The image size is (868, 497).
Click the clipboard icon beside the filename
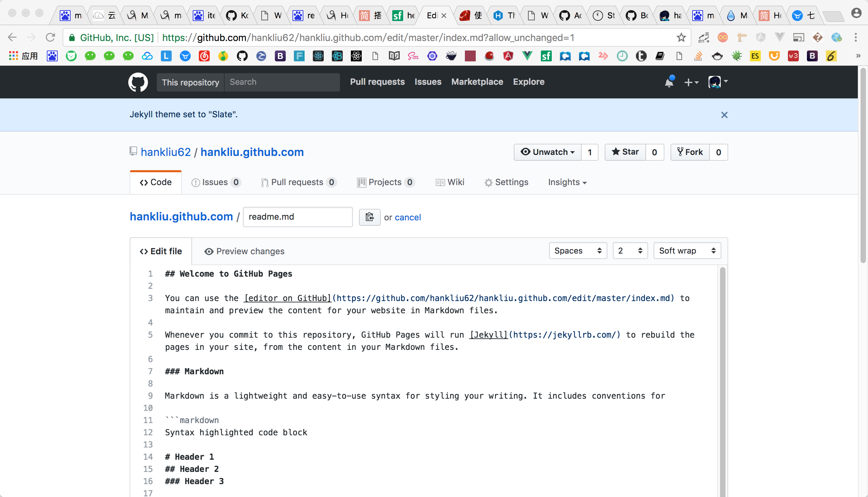[369, 217]
